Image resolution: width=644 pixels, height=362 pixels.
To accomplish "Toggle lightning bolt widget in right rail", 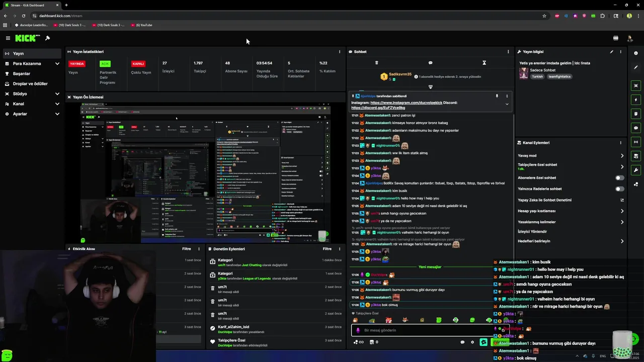I will coord(636,100).
